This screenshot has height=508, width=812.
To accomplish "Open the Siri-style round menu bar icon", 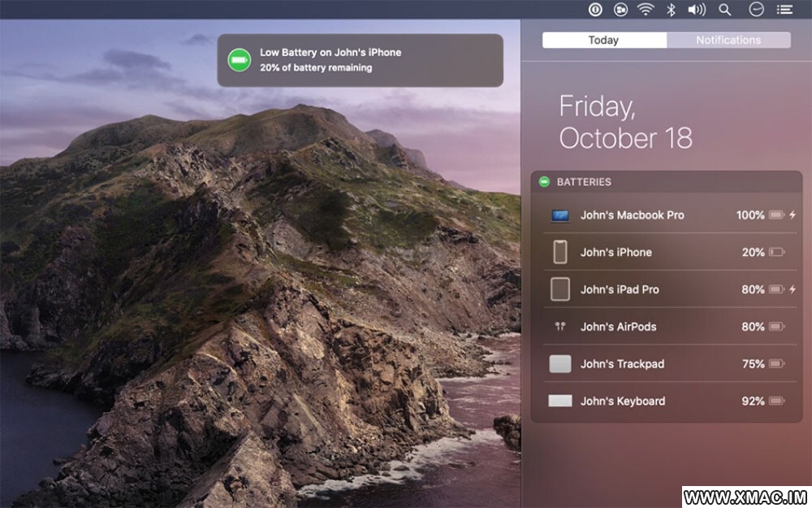I will tap(756, 9).
